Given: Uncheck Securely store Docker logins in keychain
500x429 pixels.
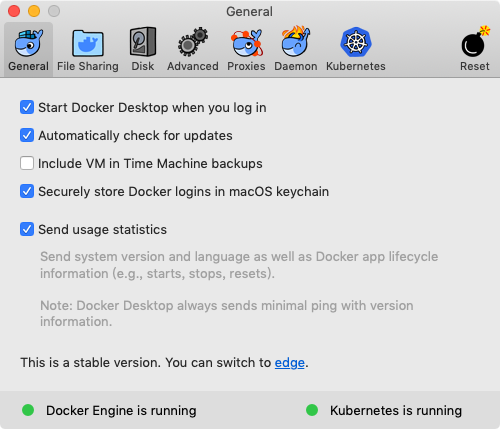Looking at the screenshot, I should click(27, 191).
